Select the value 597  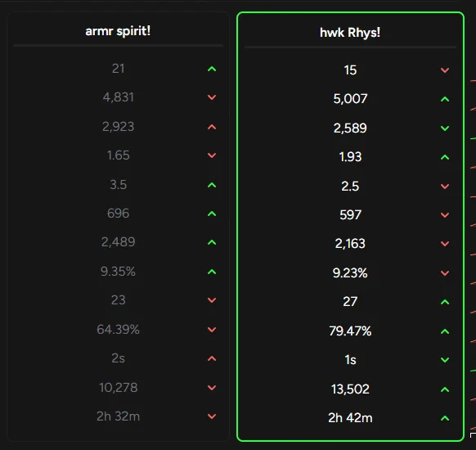(x=350, y=215)
